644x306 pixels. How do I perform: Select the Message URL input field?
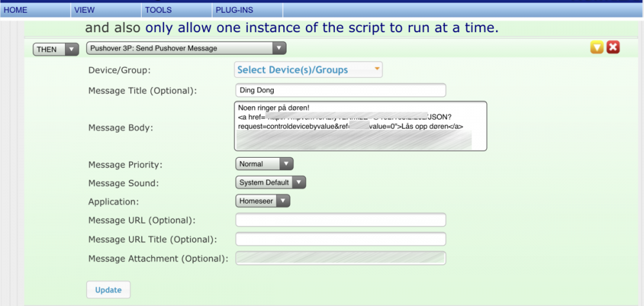point(341,220)
